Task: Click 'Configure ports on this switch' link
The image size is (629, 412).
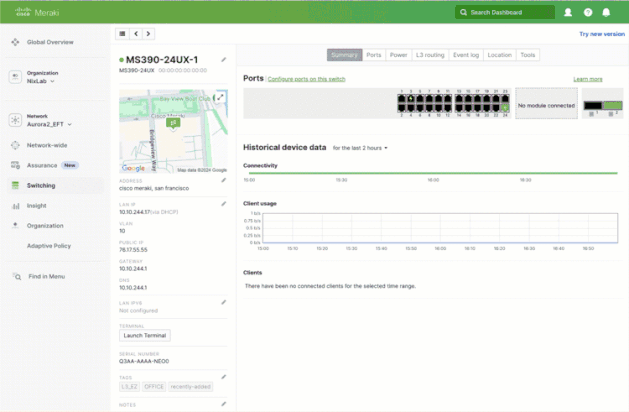Action: pyautogui.click(x=307, y=78)
